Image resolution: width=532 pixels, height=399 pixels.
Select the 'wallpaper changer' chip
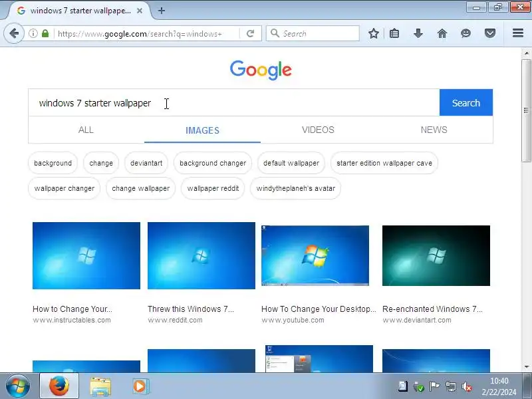(x=64, y=188)
